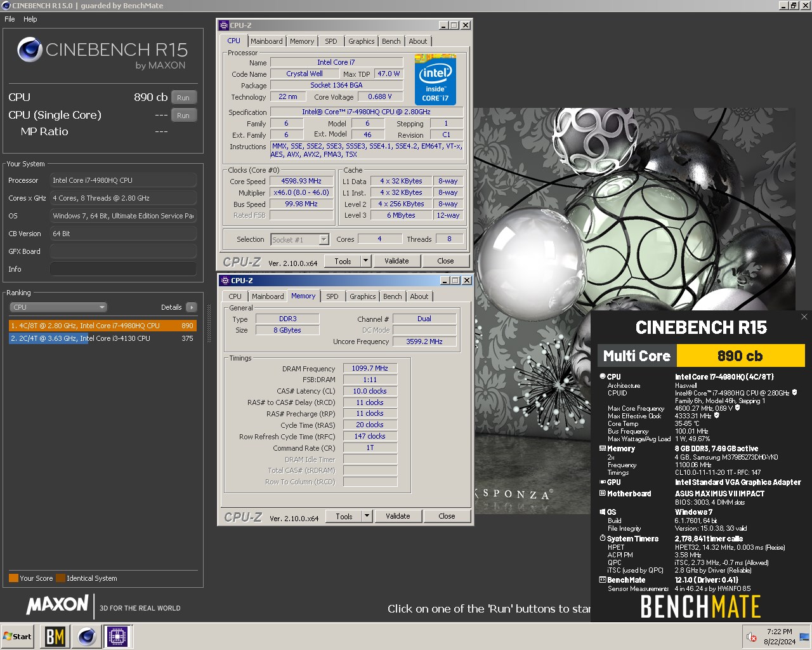Open the File menu

(x=10, y=19)
